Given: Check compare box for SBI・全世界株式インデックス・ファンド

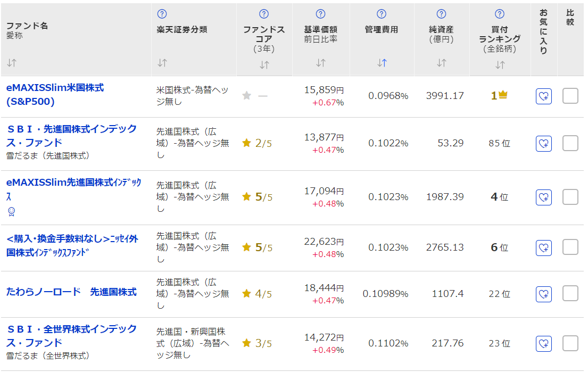Looking at the screenshot, I should [x=570, y=343].
